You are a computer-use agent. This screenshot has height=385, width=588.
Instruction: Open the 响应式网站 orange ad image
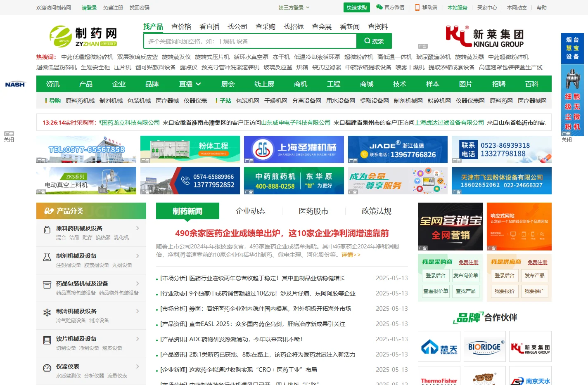(519, 227)
